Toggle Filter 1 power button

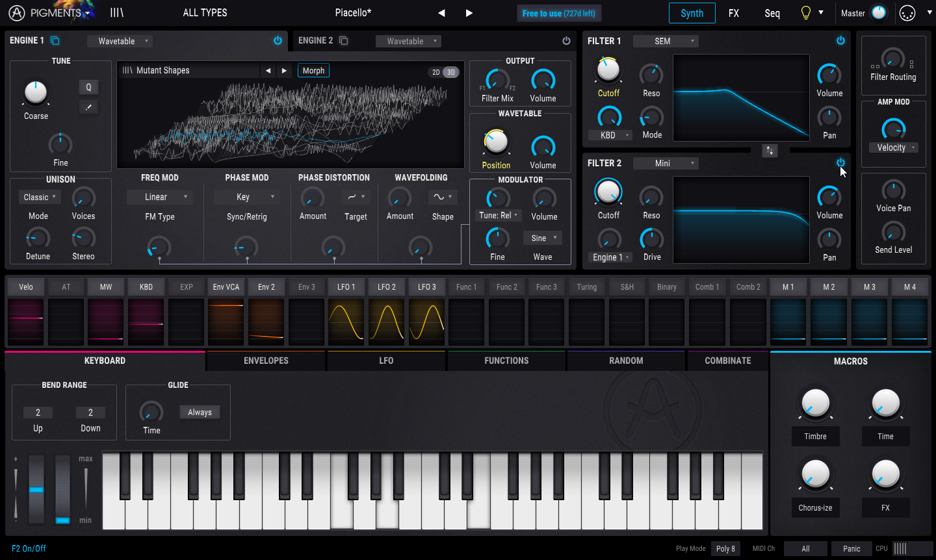pos(840,40)
